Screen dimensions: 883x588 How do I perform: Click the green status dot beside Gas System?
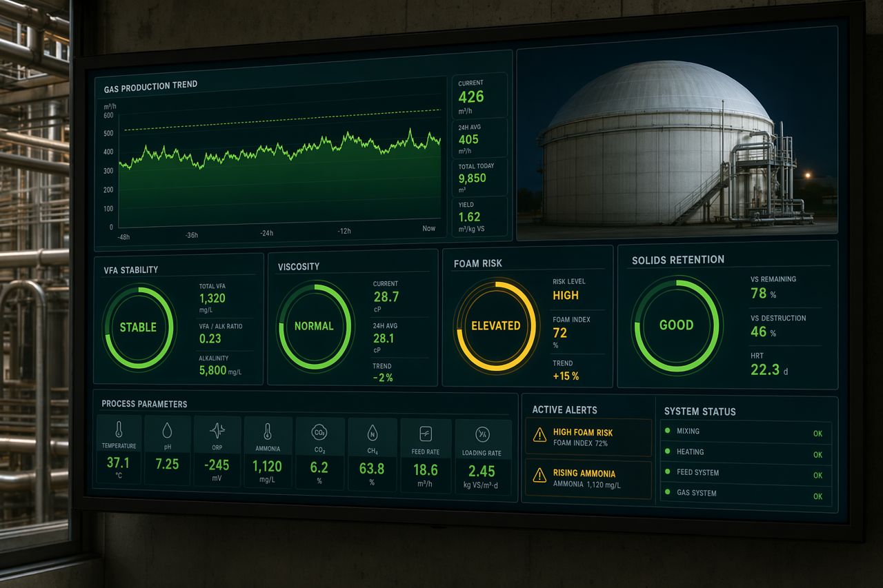(x=667, y=492)
